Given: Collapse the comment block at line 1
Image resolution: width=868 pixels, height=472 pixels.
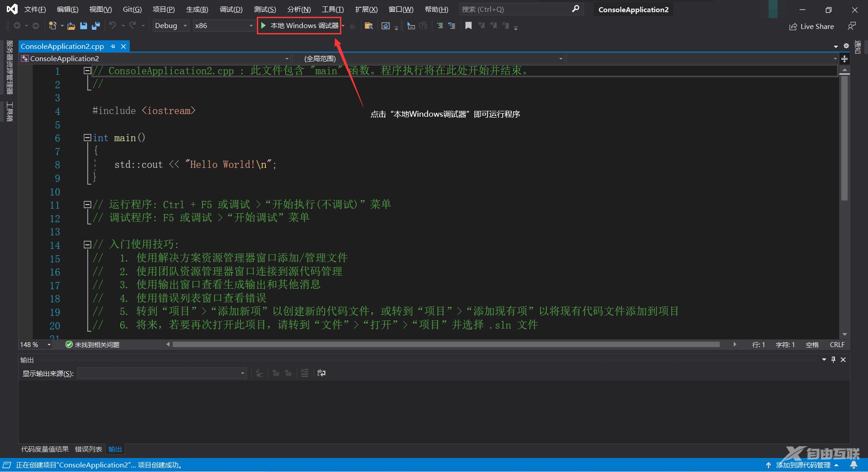Looking at the screenshot, I should 87,71.
